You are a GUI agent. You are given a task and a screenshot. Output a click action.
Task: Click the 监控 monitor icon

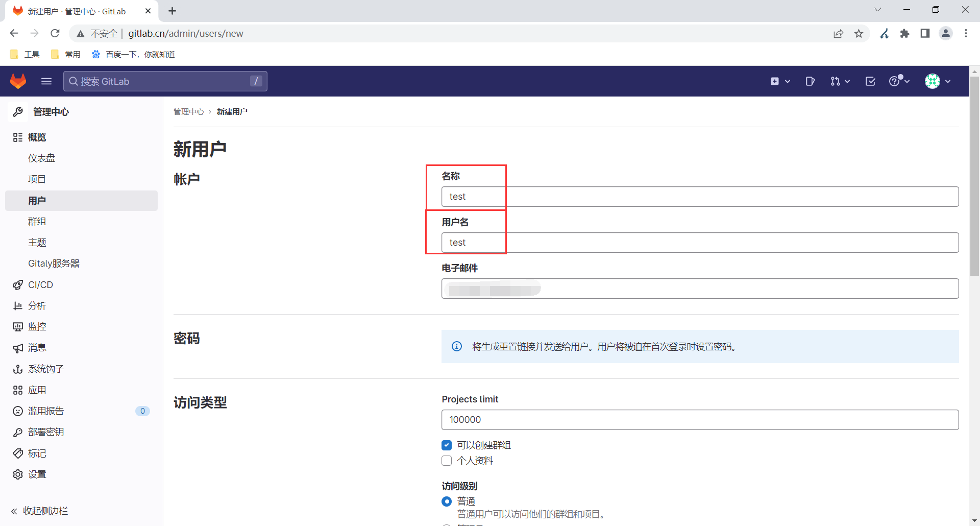click(18, 327)
